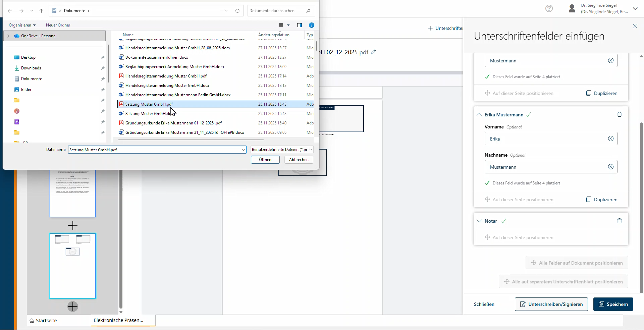Open the help question mark icon
The width and height of the screenshot is (644, 330).
pos(549,8)
